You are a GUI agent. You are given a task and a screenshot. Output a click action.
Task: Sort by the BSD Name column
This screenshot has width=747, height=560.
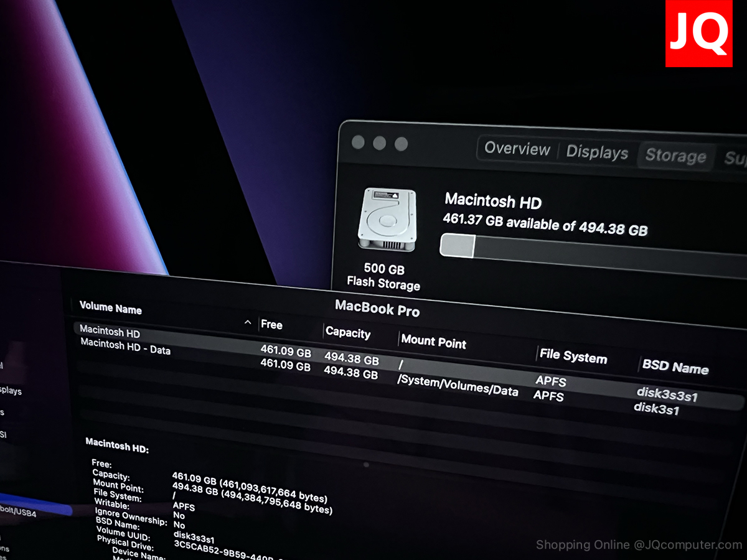(675, 366)
